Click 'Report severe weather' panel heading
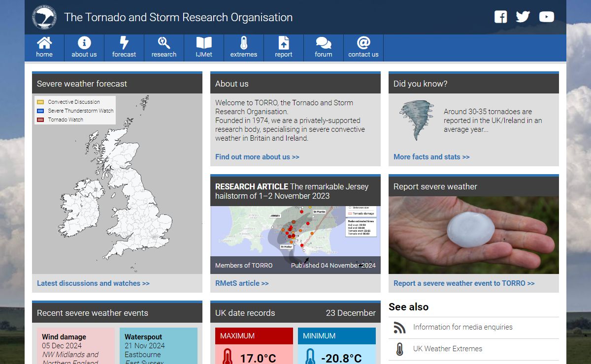 click(x=435, y=186)
